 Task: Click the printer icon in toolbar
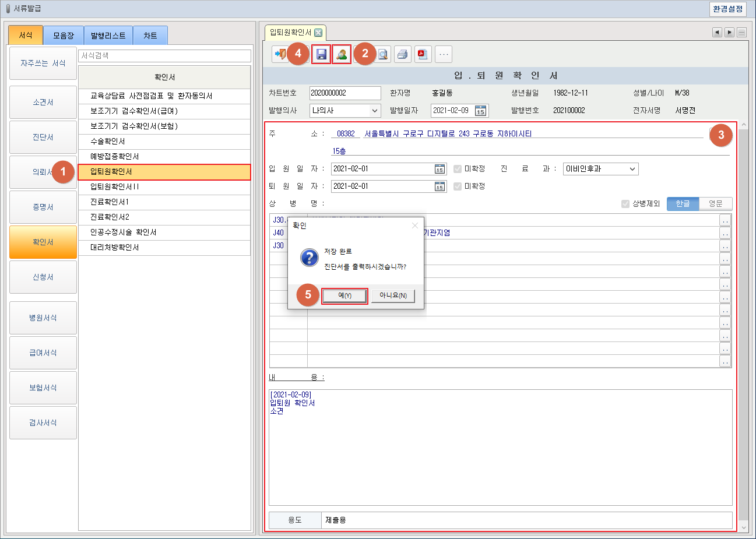(402, 54)
